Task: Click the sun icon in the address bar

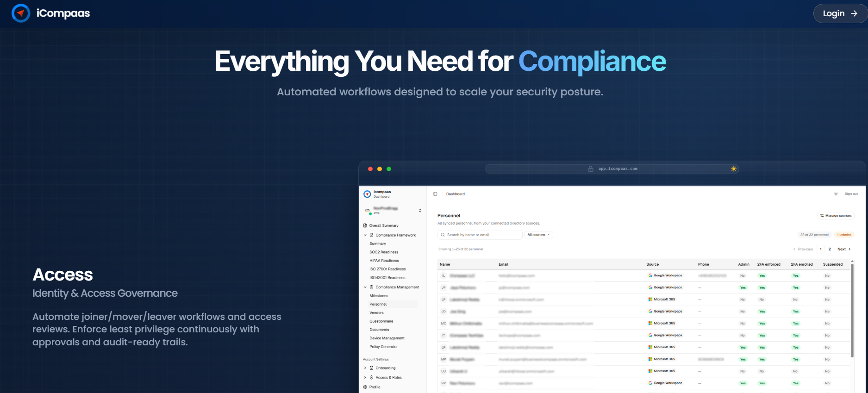Action: (x=733, y=169)
